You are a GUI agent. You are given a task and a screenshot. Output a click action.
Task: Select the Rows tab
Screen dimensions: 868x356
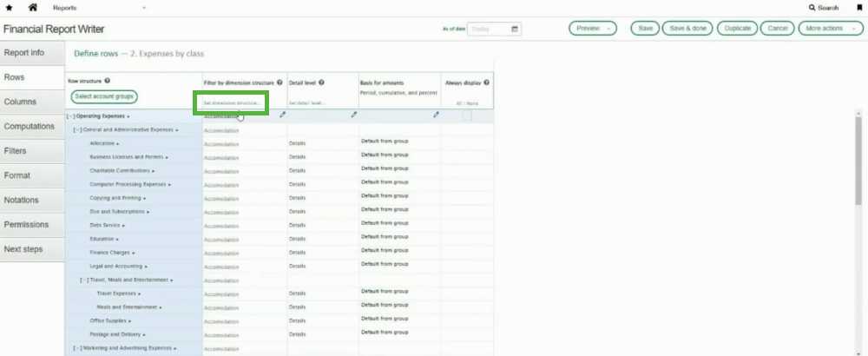coord(32,77)
